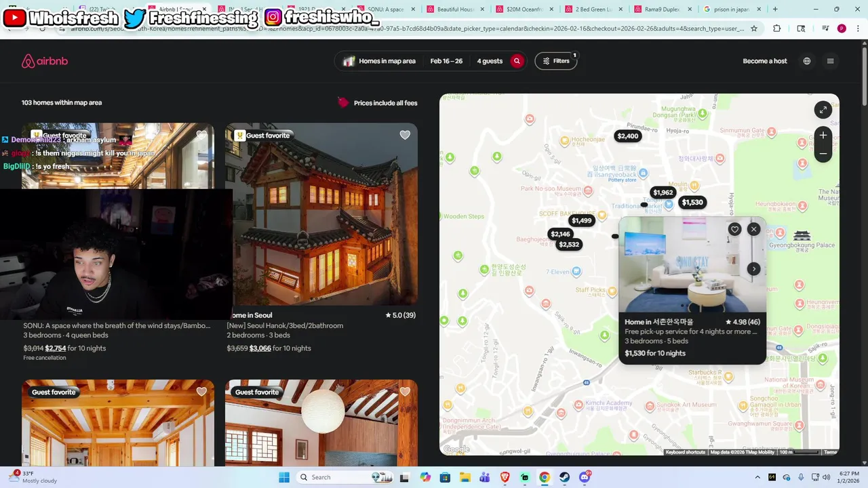Click the Feb 16 – 26 date field

[446, 61]
